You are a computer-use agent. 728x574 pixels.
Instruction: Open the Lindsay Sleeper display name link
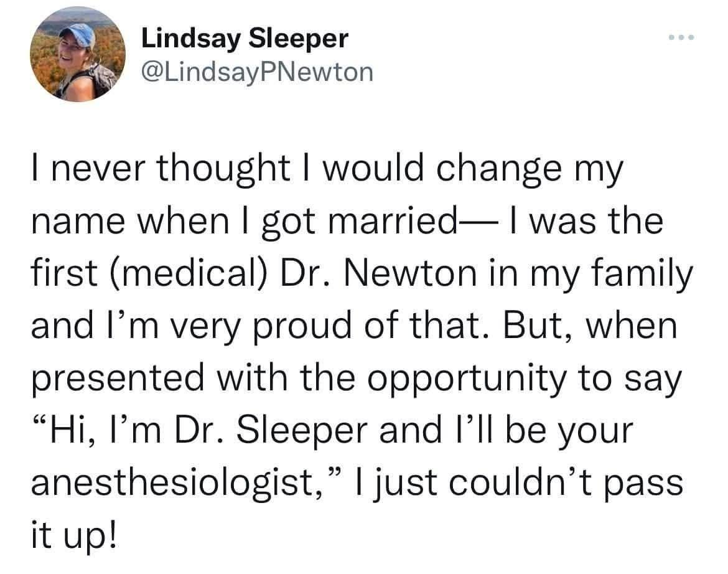[245, 39]
